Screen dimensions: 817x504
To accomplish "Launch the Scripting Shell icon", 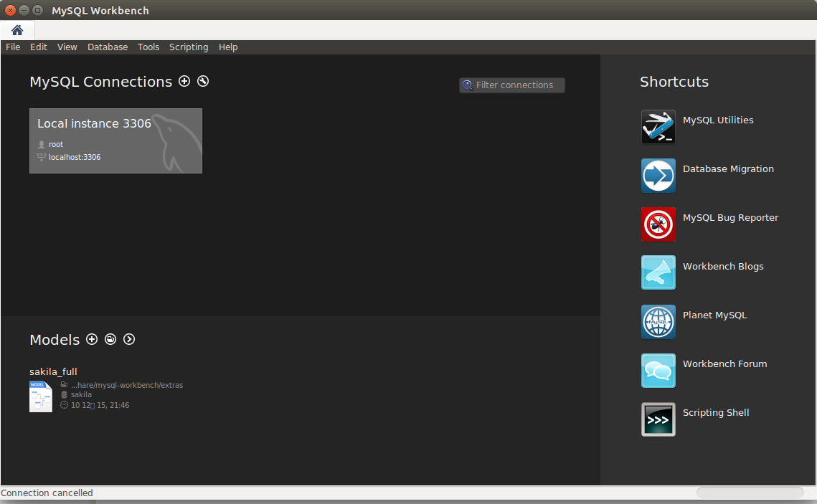I will 658,419.
